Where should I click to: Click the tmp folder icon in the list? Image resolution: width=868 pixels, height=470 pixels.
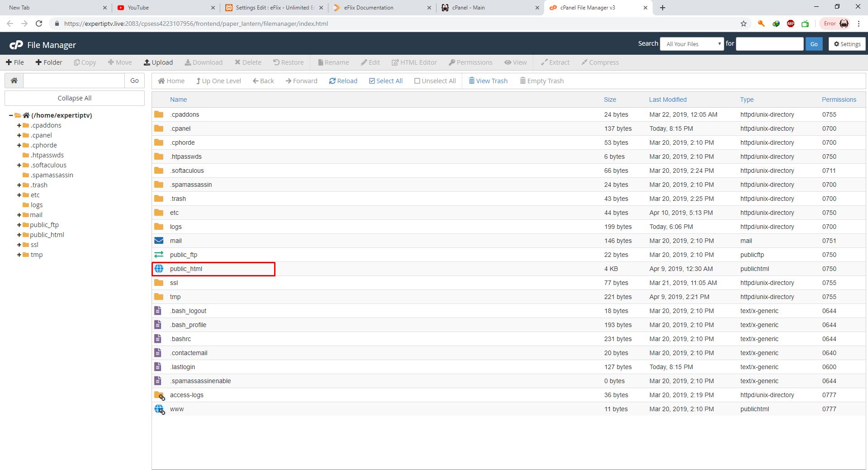tap(159, 297)
